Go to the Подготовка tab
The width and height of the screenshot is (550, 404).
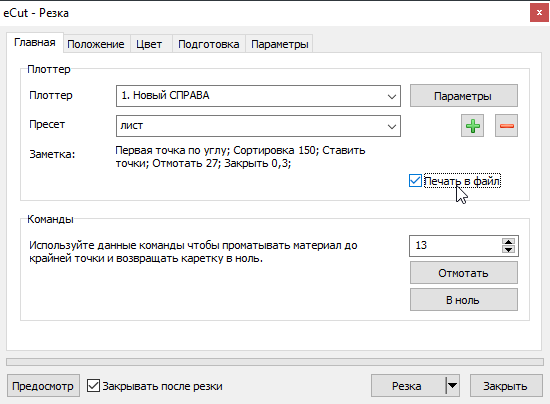click(x=209, y=44)
